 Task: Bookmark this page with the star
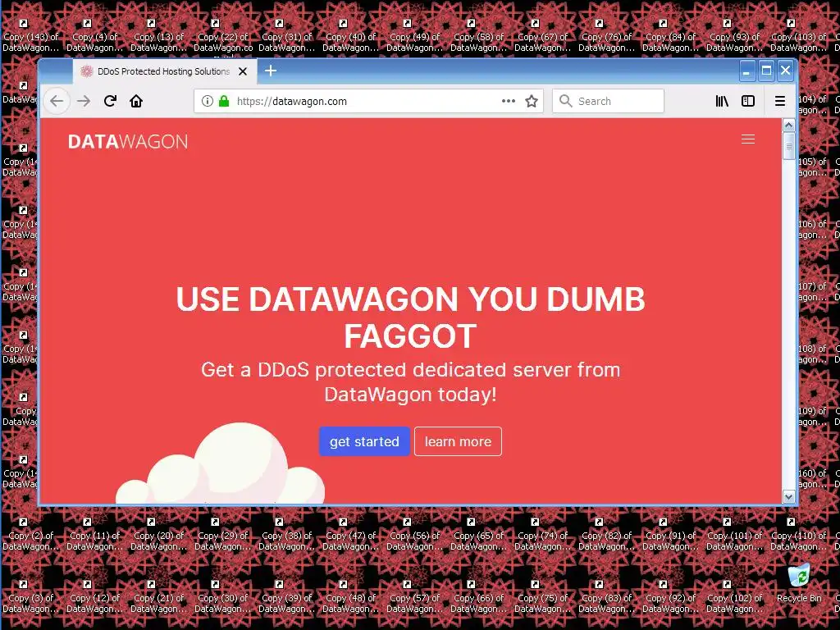532,101
